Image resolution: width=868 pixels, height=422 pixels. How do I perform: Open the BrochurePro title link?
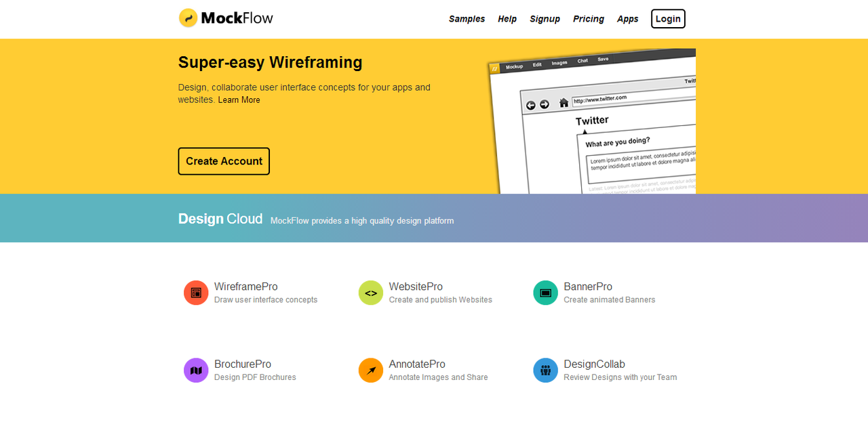(x=243, y=364)
